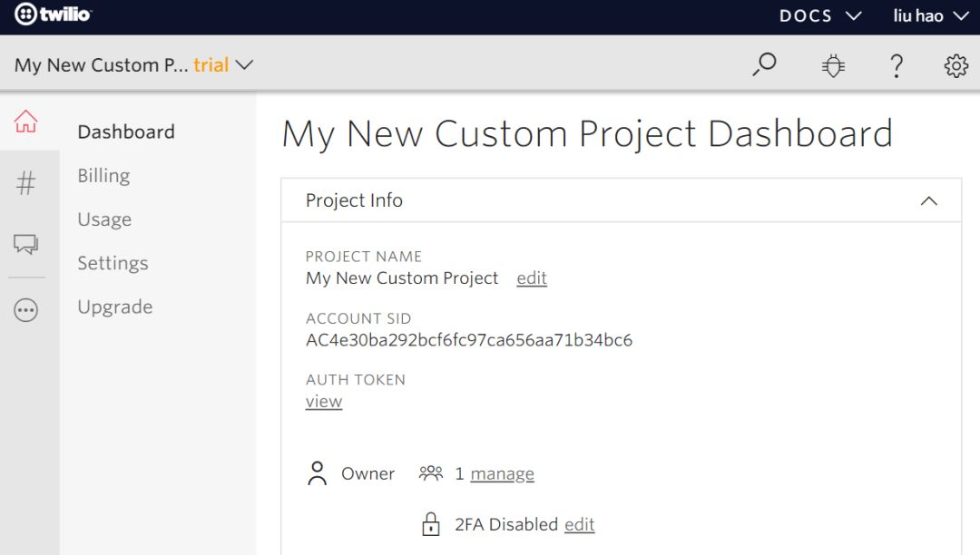The image size is (980, 555).
Task: Click the 'AUTH TOKEN' label
Action: coord(356,380)
